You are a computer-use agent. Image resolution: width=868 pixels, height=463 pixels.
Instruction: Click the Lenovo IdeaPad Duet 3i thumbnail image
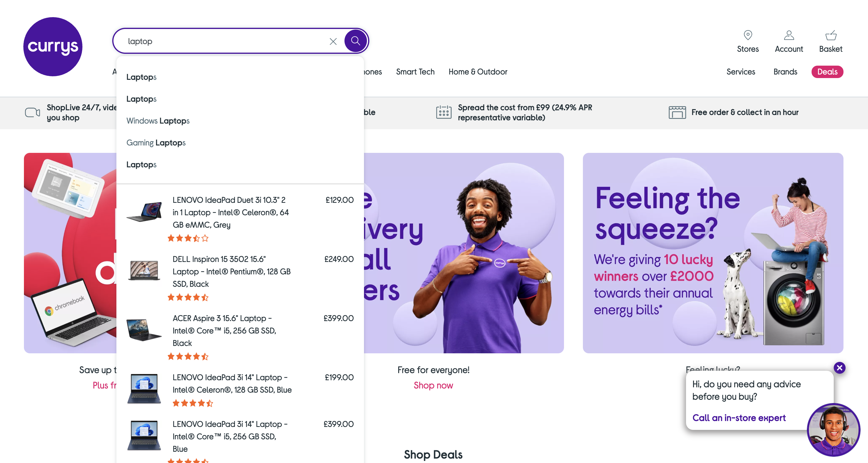[144, 212]
